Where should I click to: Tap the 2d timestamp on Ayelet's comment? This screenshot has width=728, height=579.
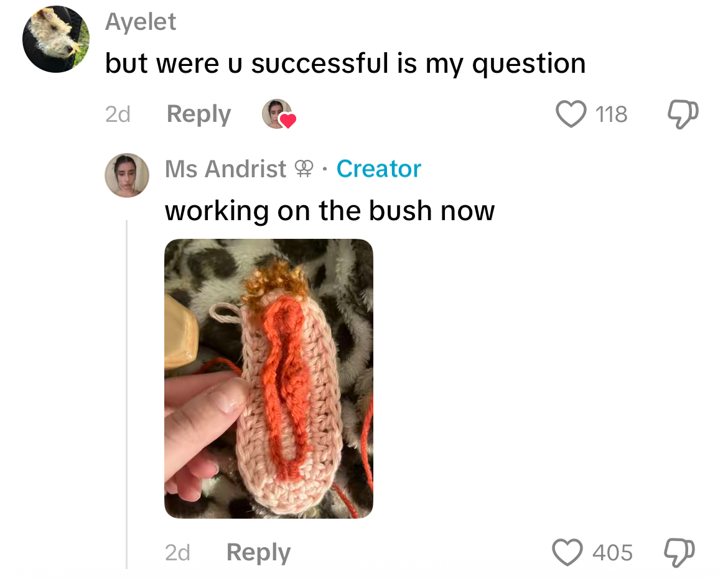(118, 114)
